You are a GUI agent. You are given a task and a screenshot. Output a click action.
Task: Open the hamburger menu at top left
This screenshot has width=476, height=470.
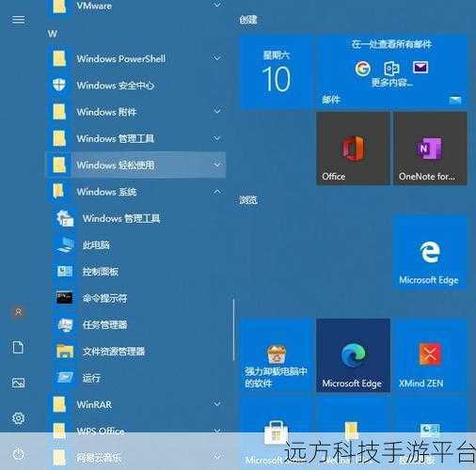click(x=18, y=20)
